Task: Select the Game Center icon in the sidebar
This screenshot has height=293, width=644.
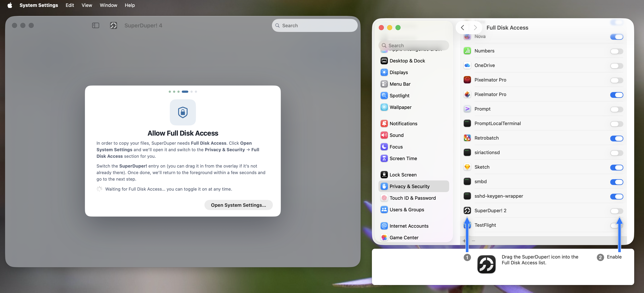Action: coord(384,237)
